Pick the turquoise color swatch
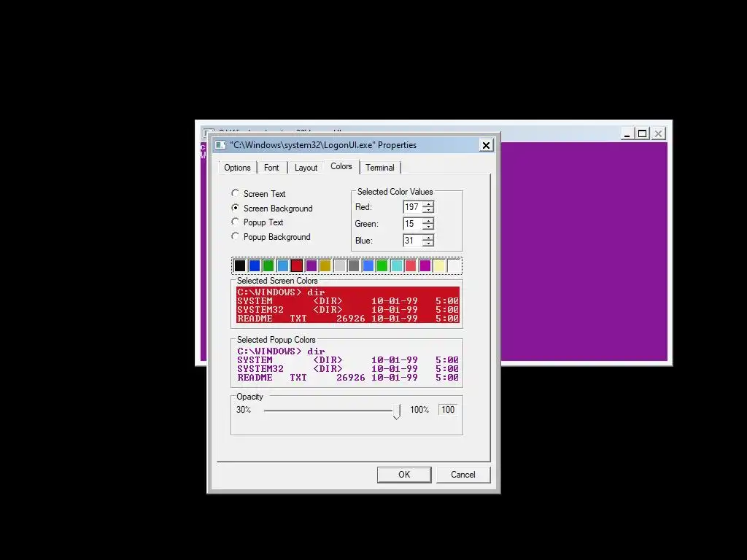Screen dimensions: 747x560 [x=397, y=265]
